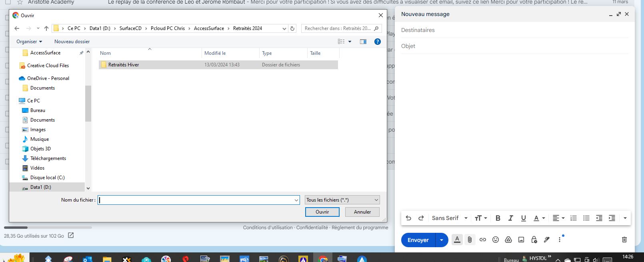644x262 pixels.
Task: Go up one folder level in dialog
Action: 46,28
